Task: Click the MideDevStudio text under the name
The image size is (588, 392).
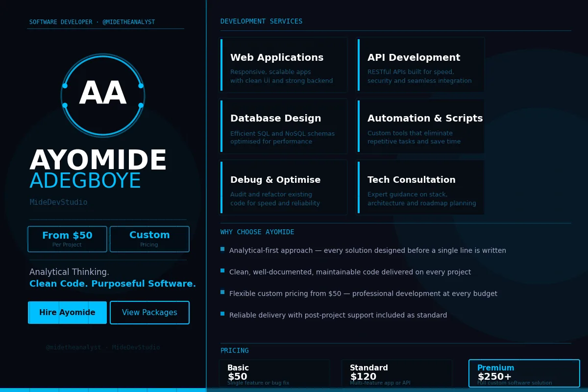Action: tap(58, 202)
